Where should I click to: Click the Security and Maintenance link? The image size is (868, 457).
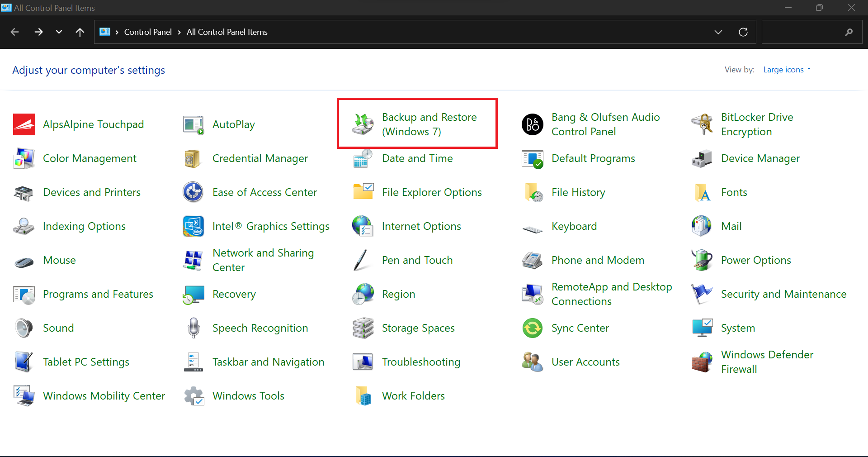click(x=783, y=294)
